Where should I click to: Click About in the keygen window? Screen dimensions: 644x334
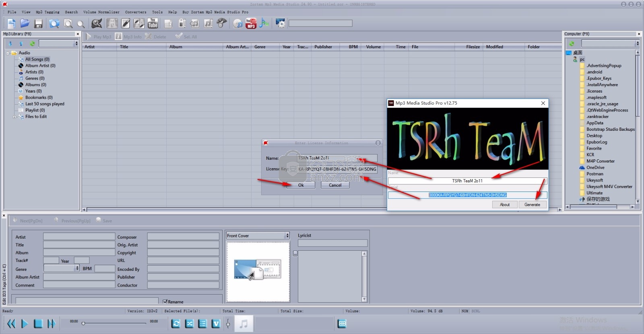coord(505,204)
